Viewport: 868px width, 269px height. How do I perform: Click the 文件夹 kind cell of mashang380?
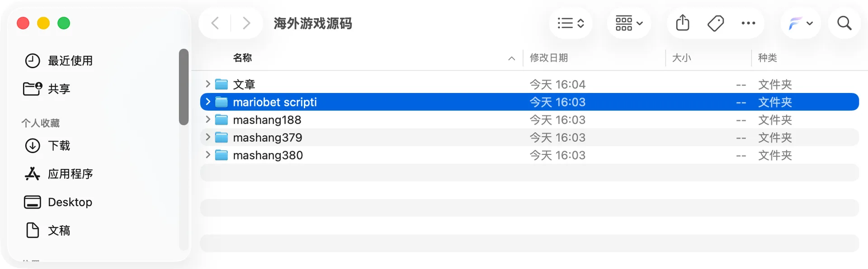[x=775, y=155]
